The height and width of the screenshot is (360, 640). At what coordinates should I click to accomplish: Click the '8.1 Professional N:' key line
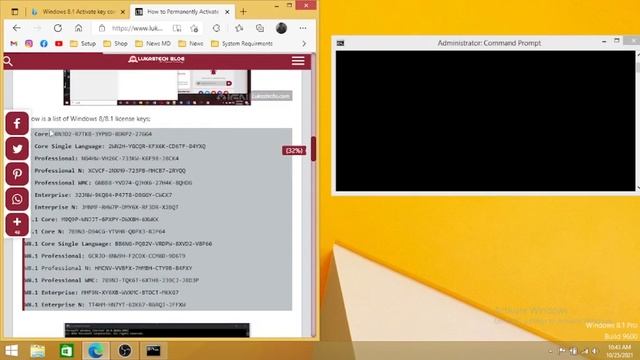tap(108, 268)
